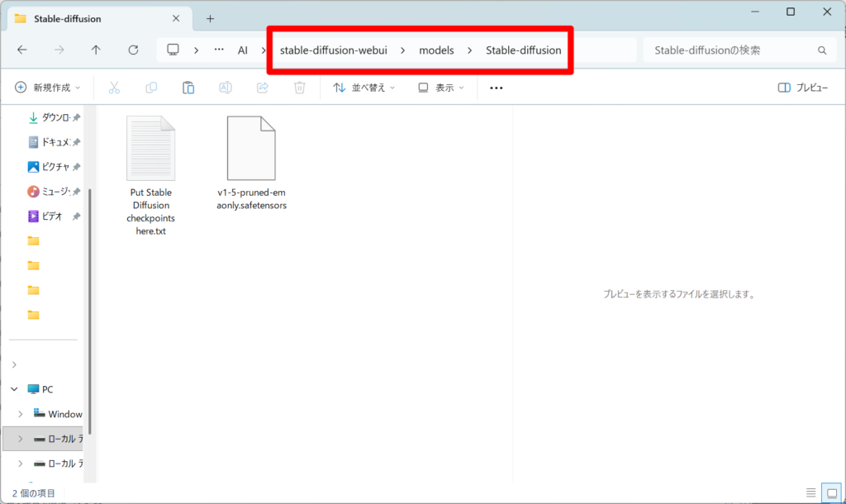This screenshot has width=846, height=504.
Task: Switch to large icons view button
Action: 832,492
